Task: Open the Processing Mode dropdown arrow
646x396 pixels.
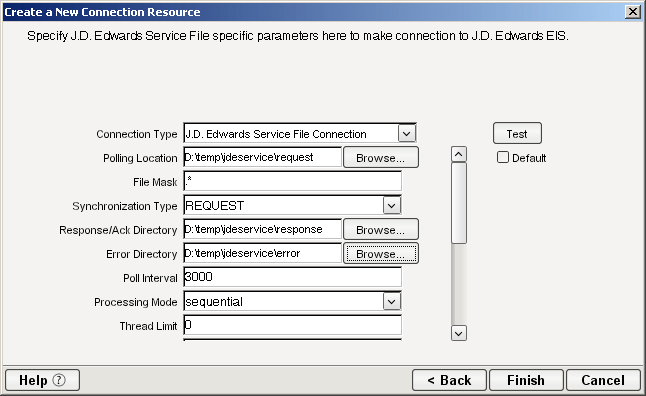Action: tap(392, 302)
